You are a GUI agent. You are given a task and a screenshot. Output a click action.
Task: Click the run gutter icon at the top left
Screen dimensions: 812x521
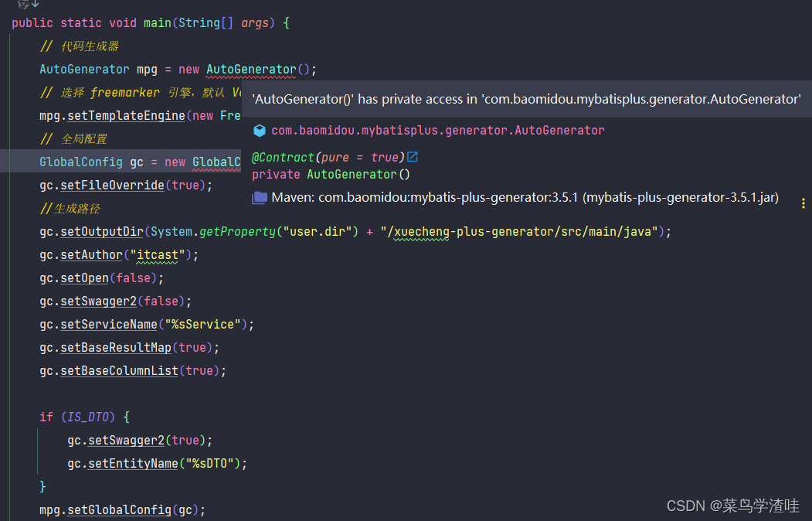pos(25,5)
